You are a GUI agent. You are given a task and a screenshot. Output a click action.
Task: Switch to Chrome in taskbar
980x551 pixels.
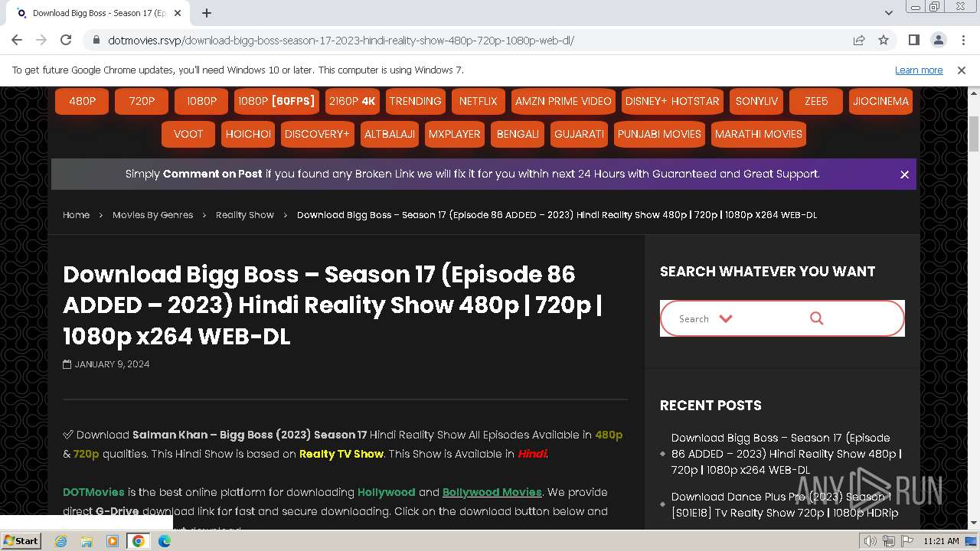tap(139, 541)
